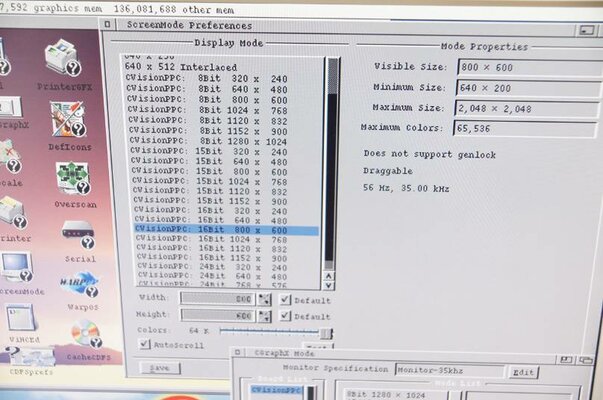The height and width of the screenshot is (400, 603).
Task: Open the PrinterGFX preferences icon
Action: pyautogui.click(x=63, y=63)
